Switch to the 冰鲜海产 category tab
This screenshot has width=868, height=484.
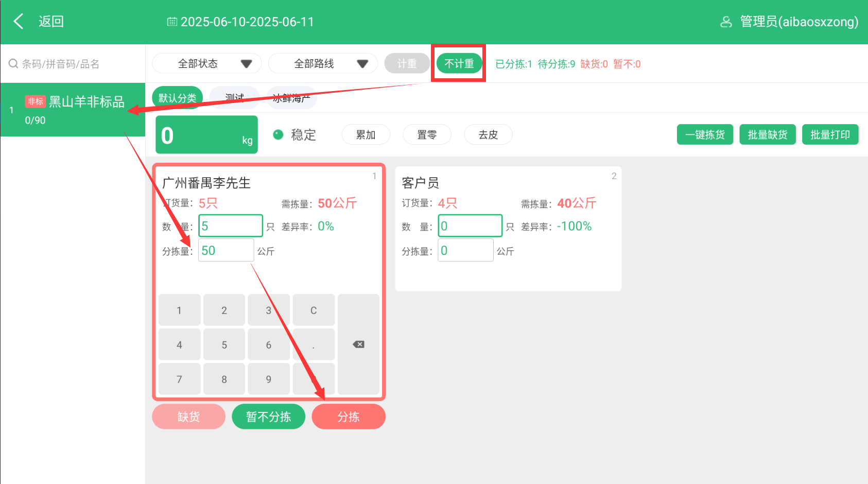[x=291, y=98]
